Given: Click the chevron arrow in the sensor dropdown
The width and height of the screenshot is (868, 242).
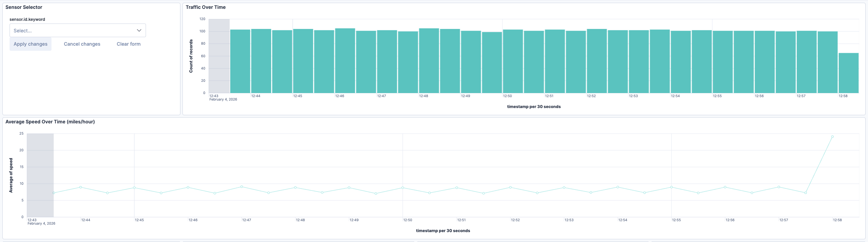Looking at the screenshot, I should (x=139, y=30).
